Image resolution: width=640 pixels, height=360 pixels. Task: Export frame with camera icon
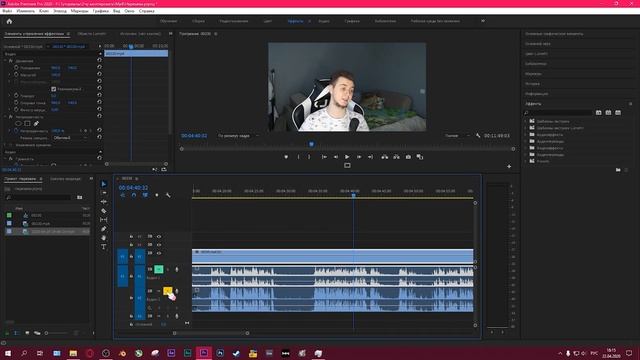408,157
